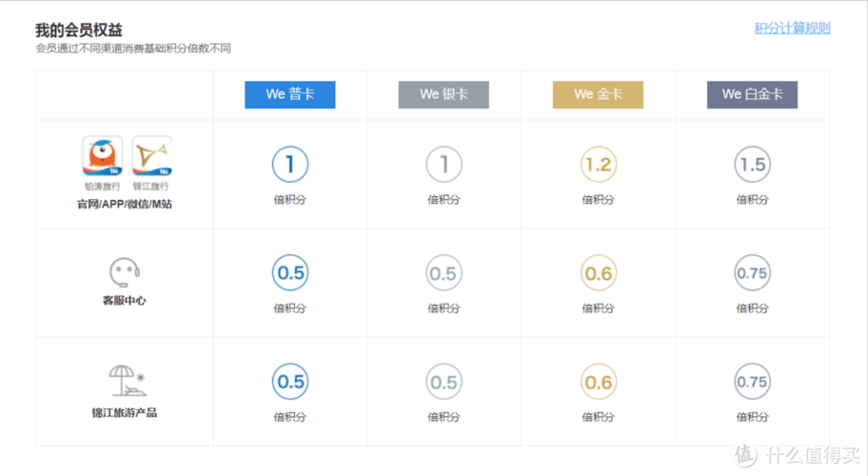Select the We 金卡 card button
The width and height of the screenshot is (868, 476).
pyautogui.click(x=598, y=94)
